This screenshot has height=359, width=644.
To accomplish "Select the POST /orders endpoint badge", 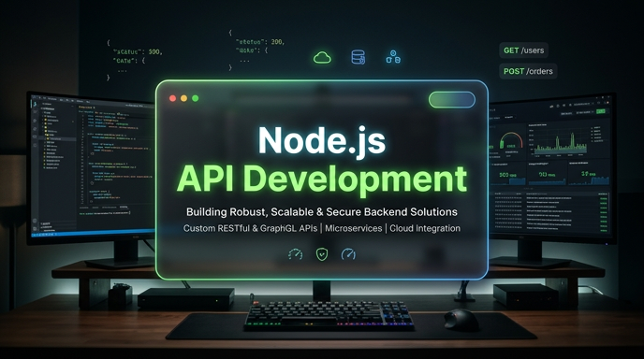I will 528,71.
